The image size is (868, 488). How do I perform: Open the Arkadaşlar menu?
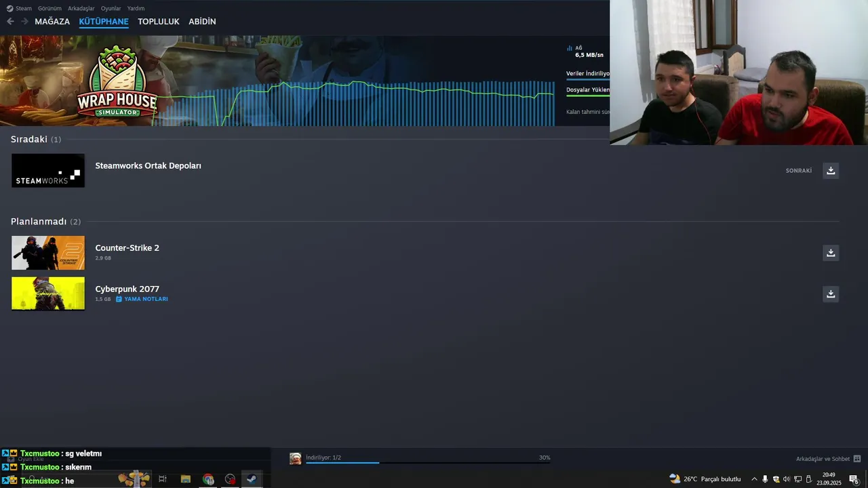(81, 8)
